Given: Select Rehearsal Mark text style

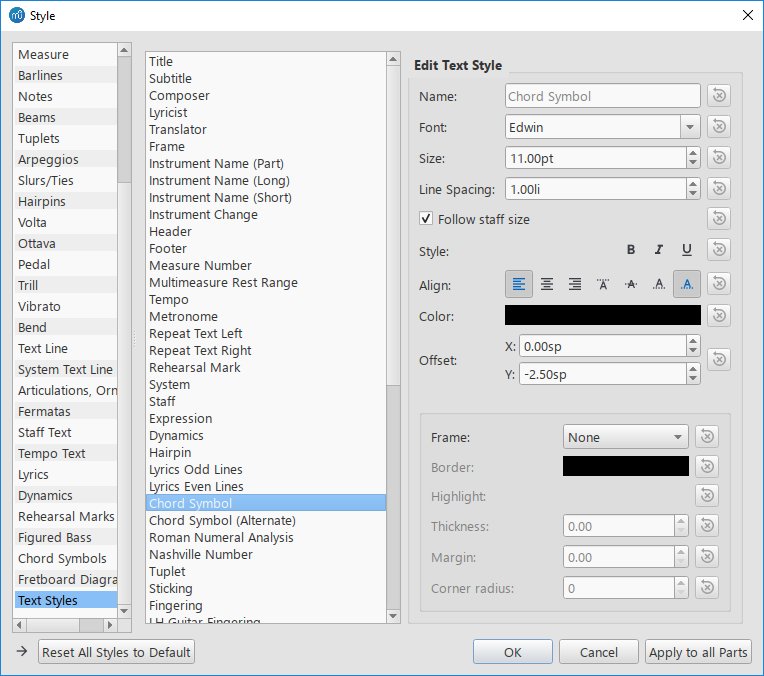Looking at the screenshot, I should [x=266, y=367].
